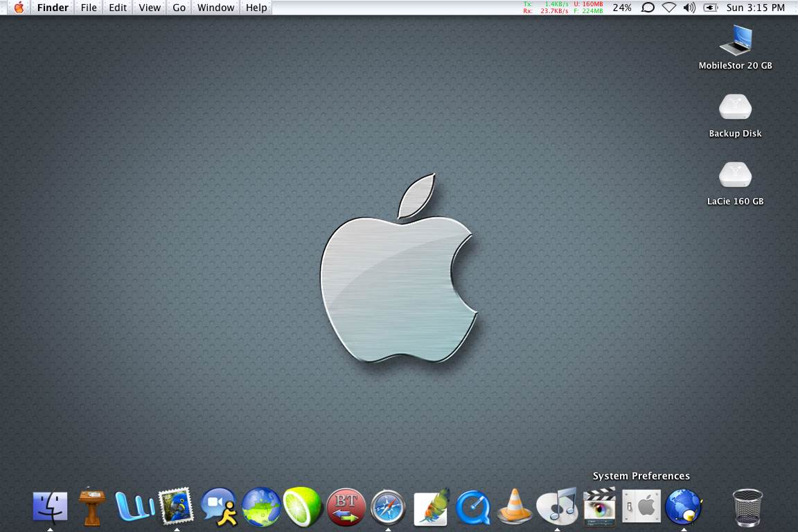Open the Window menu
The width and height of the screenshot is (798, 532).
[216, 8]
